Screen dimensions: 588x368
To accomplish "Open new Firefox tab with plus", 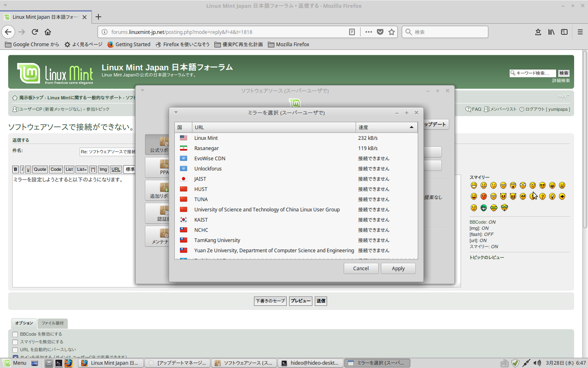I will (98, 17).
